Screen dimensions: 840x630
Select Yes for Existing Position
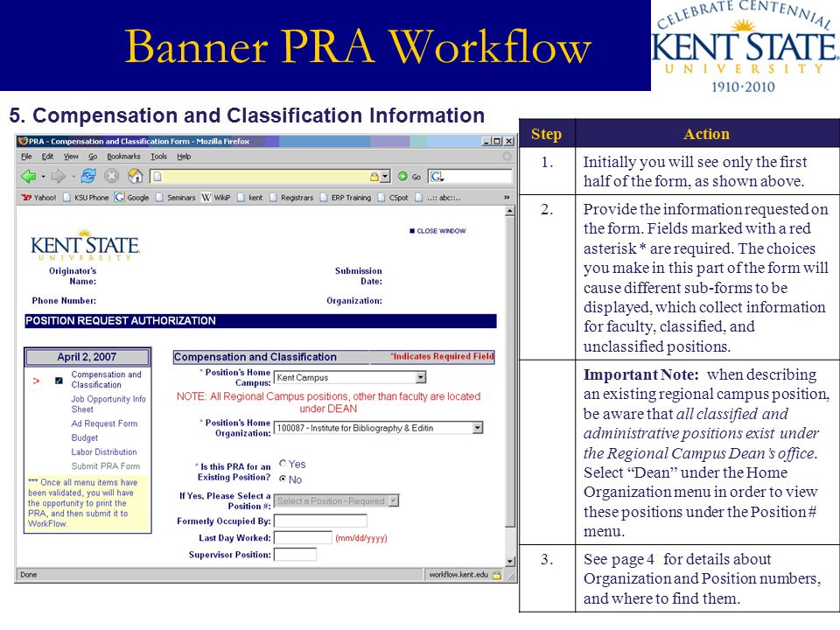(x=283, y=464)
